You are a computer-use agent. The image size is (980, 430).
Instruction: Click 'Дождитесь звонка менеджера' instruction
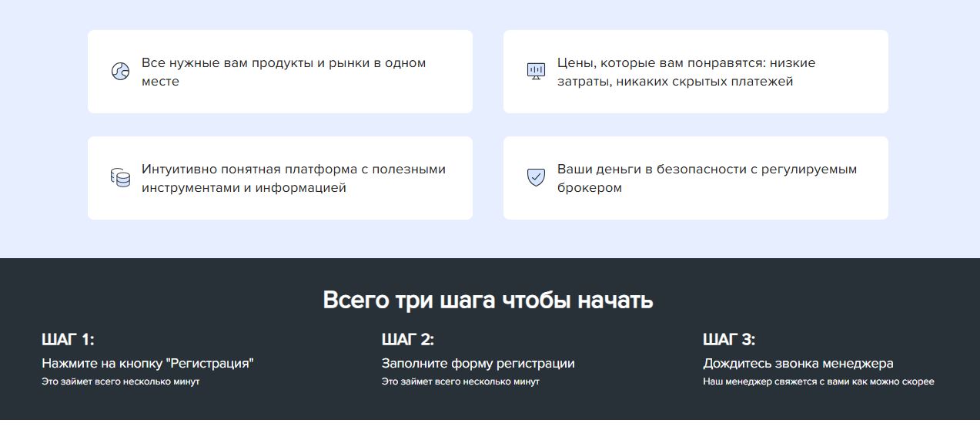[798, 363]
